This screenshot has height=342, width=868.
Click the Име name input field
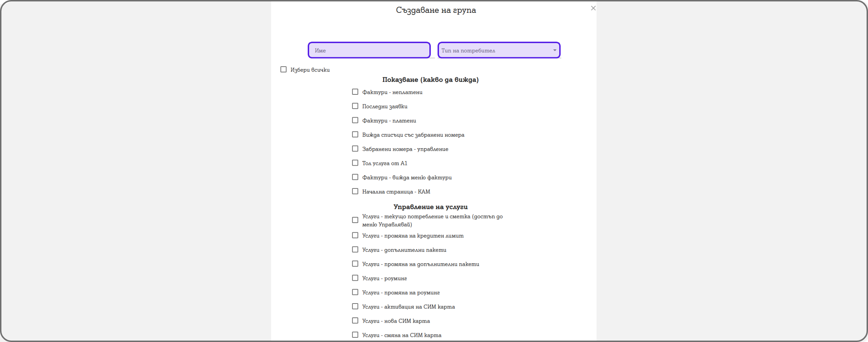pyautogui.click(x=369, y=50)
